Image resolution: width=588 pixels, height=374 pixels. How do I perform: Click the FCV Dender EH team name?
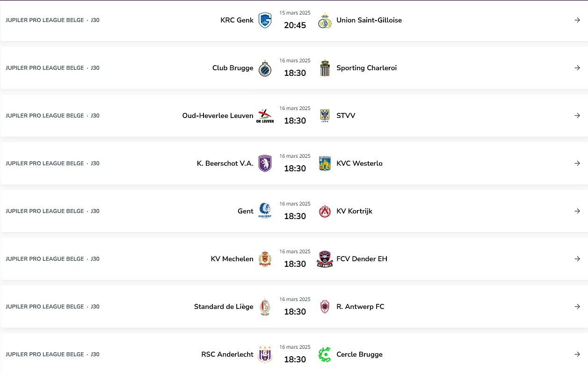[x=362, y=259]
